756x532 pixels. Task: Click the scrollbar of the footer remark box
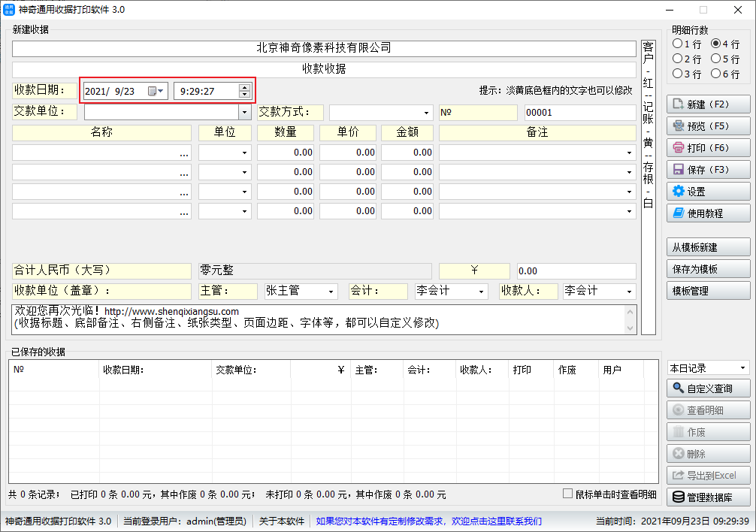(x=630, y=319)
